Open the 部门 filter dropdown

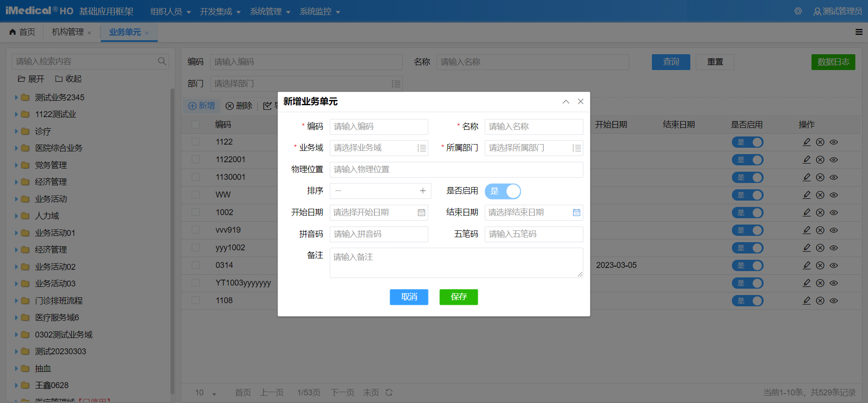pyautogui.click(x=307, y=84)
